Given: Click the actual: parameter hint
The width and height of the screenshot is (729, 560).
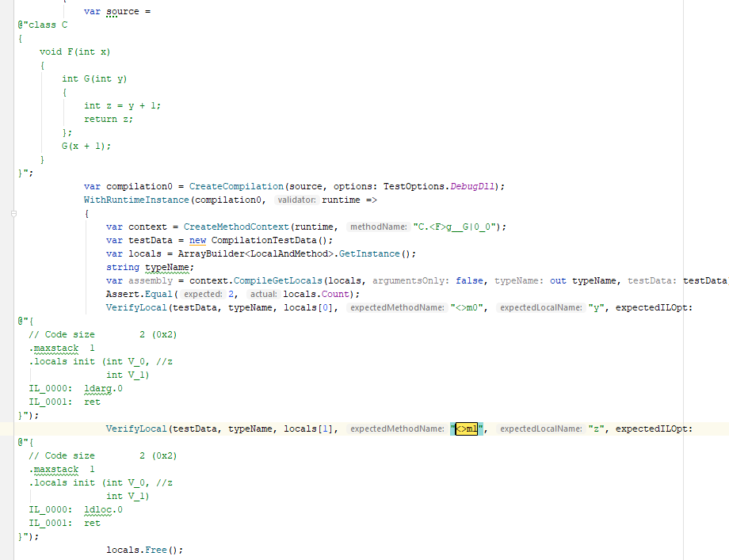Looking at the screenshot, I should [x=263, y=294].
